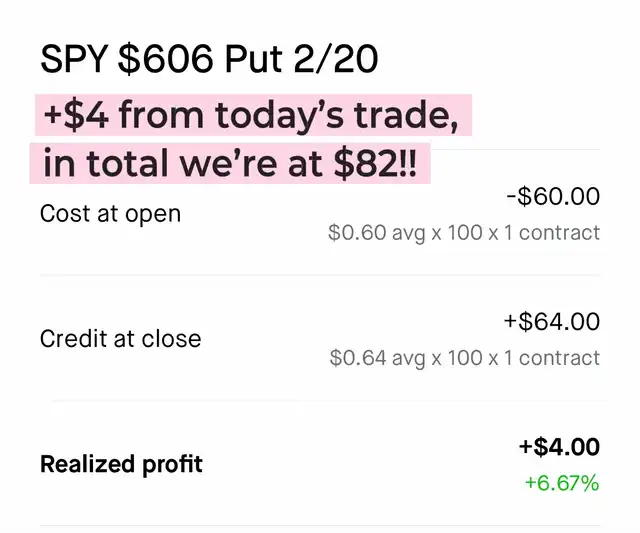Click the $0.64 avg contract detail

[464, 357]
